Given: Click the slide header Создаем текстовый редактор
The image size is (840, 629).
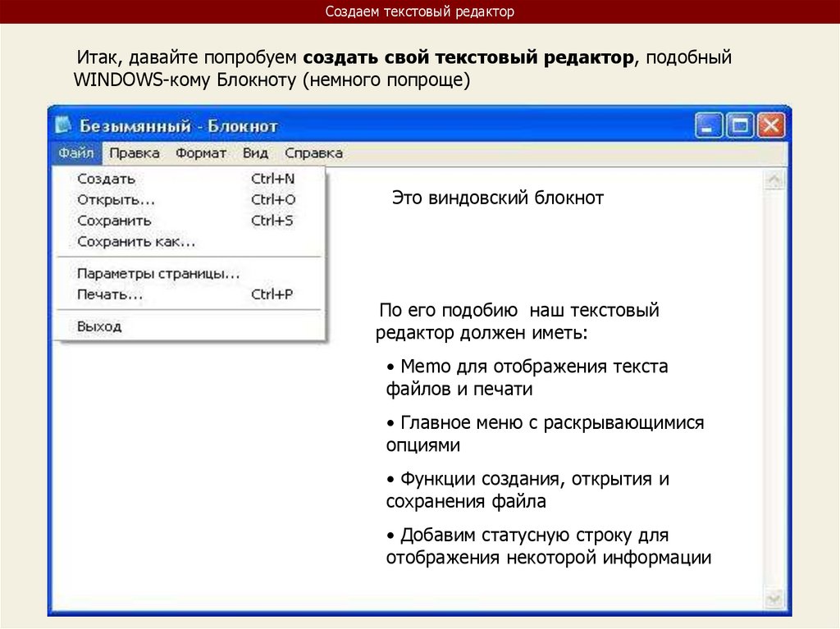Looking at the screenshot, I should click(419, 11).
